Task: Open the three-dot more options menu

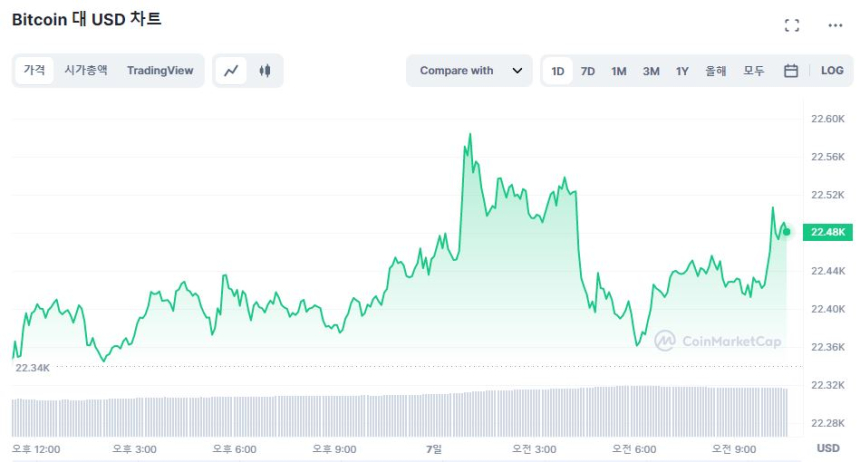Action: point(835,25)
